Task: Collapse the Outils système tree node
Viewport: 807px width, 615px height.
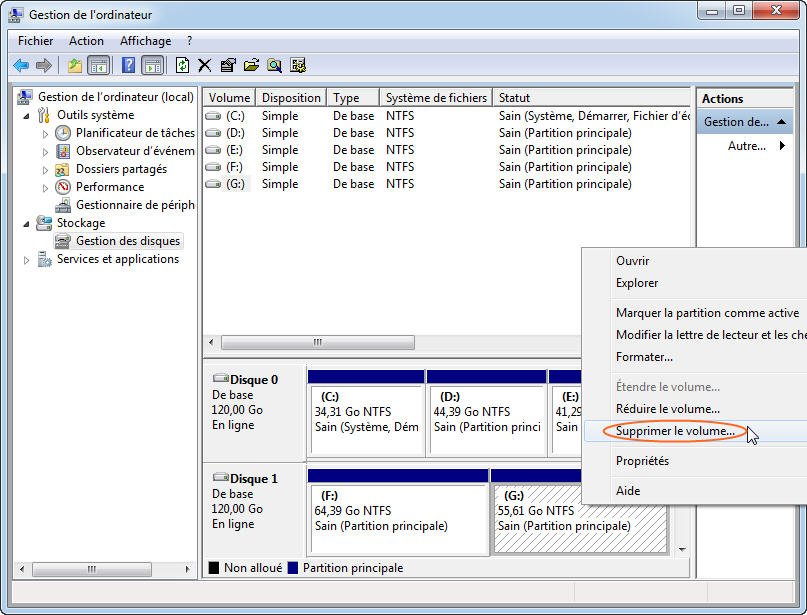Action: (26, 116)
